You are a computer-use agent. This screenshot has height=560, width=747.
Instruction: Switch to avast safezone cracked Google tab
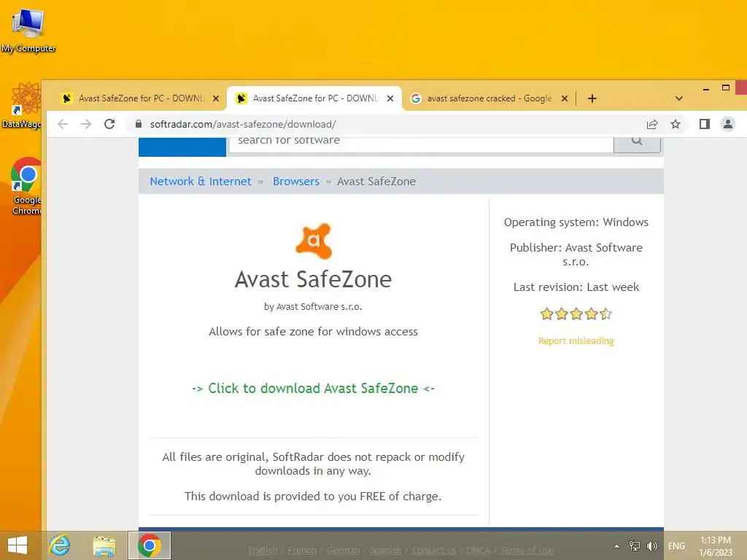click(x=489, y=98)
